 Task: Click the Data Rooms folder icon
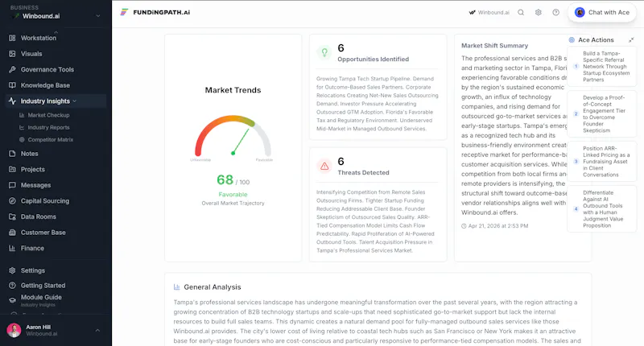[12, 216]
